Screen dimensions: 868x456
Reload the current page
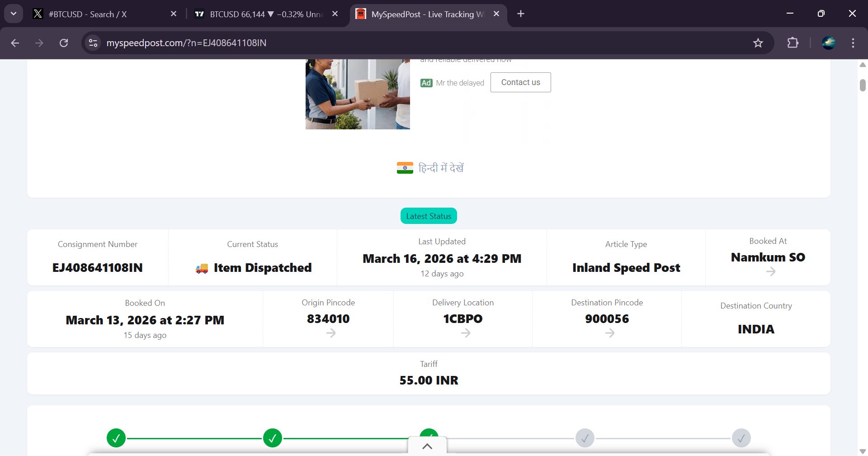click(x=64, y=43)
